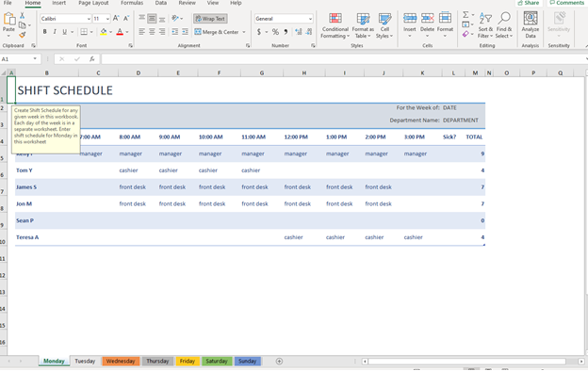Image resolution: width=588 pixels, height=371 pixels.
Task: Toggle middle vertical alignment
Action: point(152,18)
